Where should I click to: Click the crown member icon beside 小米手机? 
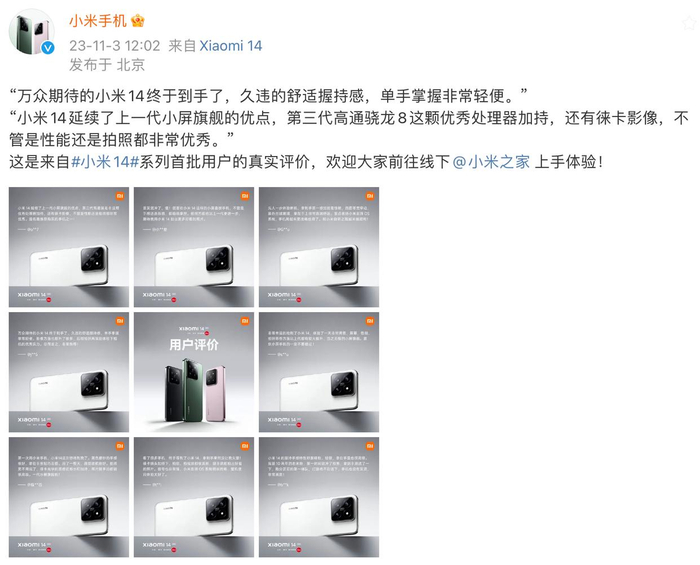[x=138, y=21]
